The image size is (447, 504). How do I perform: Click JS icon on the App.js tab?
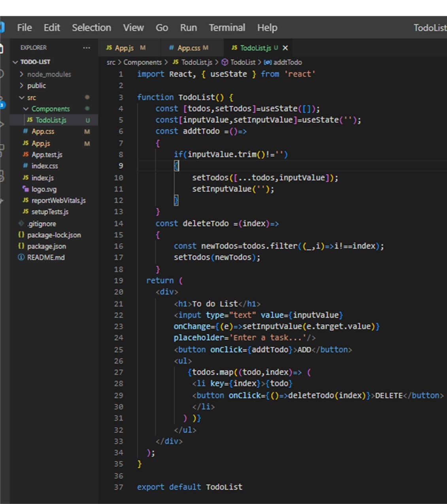click(x=109, y=48)
